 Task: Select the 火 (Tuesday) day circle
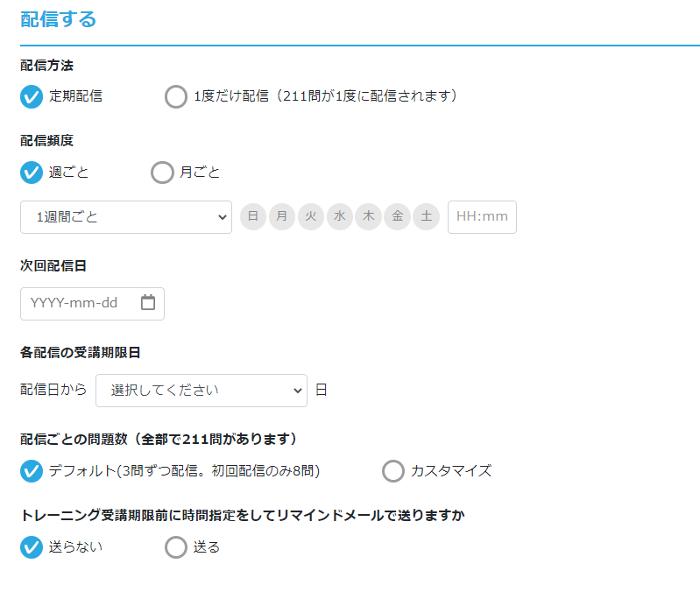coord(311,217)
